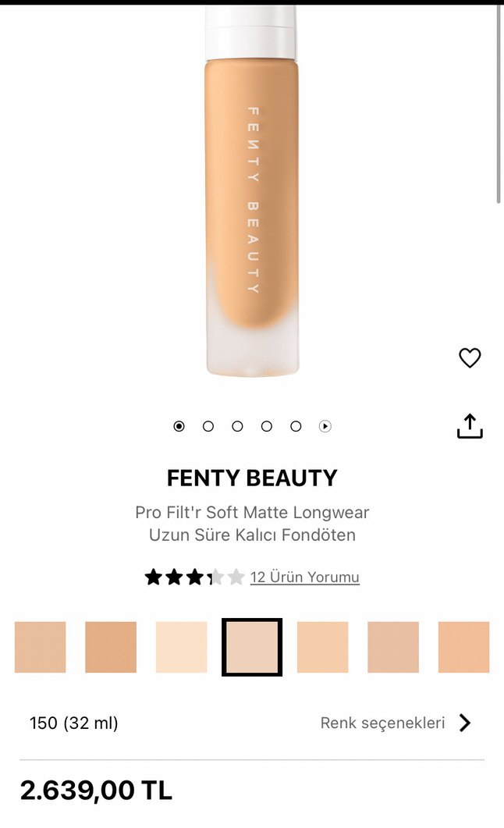Switch to third product image dot
This screenshot has width=504, height=828.
click(x=237, y=426)
